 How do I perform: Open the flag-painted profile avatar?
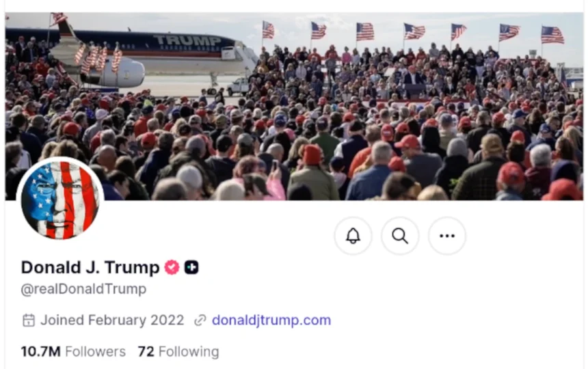[60, 199]
